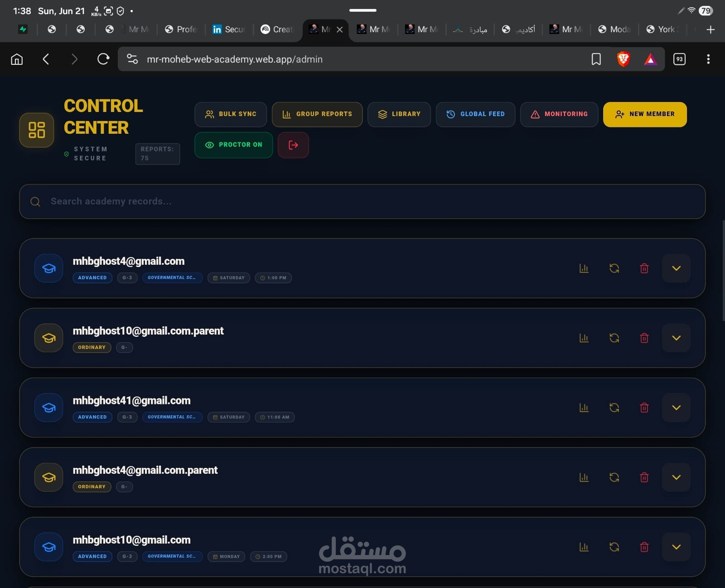Open the tab switcher showing 93
The image size is (725, 588).
tap(679, 59)
